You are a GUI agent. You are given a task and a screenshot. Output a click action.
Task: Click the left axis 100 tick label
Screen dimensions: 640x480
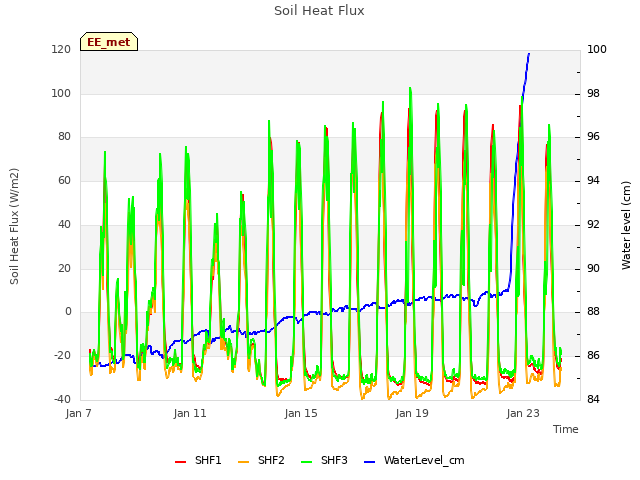point(61,93)
